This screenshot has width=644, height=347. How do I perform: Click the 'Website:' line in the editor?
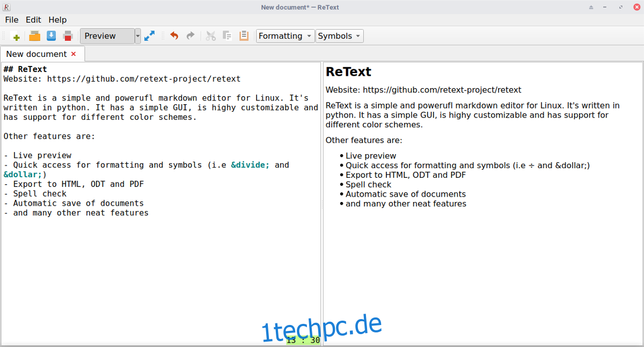122,79
